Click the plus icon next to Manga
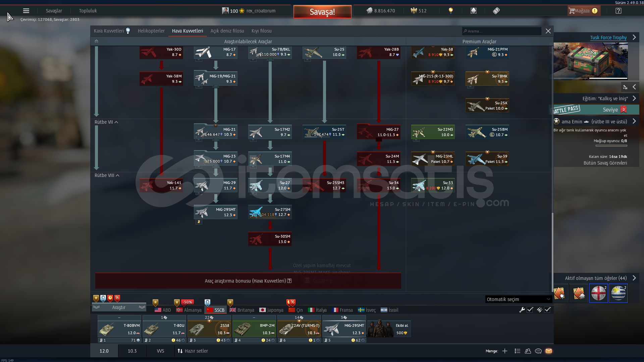Screen dimensions: 644x362 point(505,351)
